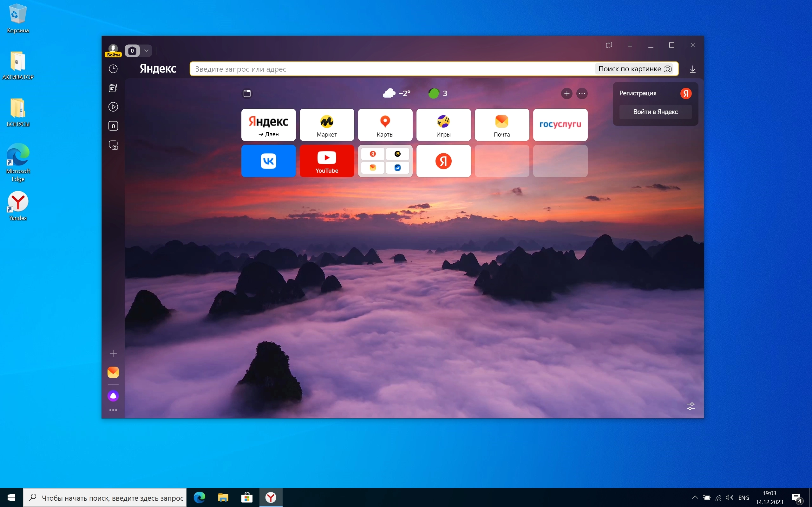Open tableau three-dots options button

tap(582, 93)
